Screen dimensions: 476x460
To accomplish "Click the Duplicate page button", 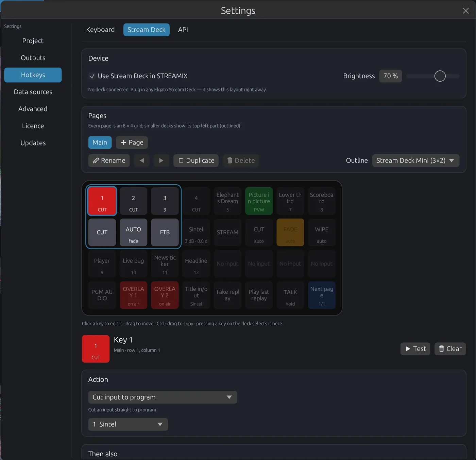I will pos(196,160).
